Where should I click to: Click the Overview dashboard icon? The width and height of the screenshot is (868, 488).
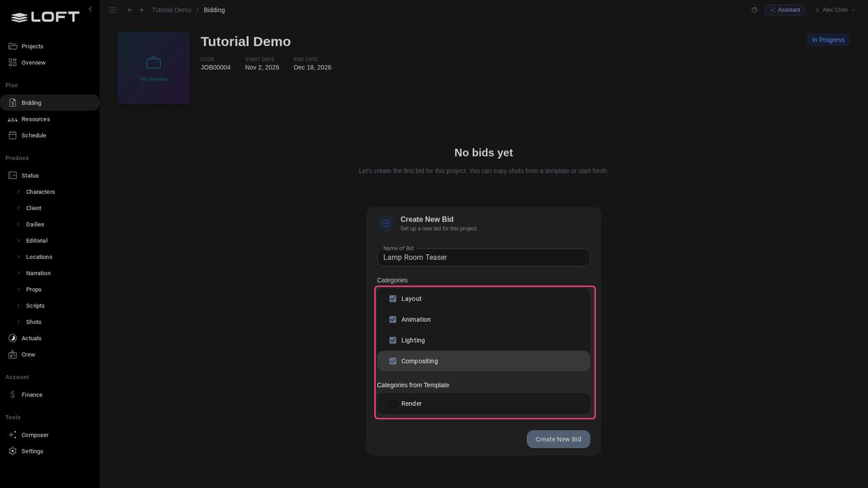(x=12, y=62)
